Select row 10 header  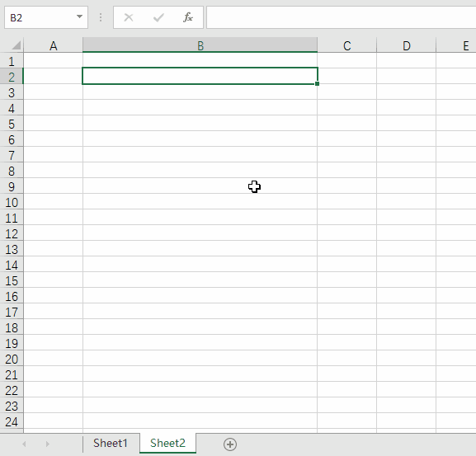click(x=12, y=202)
